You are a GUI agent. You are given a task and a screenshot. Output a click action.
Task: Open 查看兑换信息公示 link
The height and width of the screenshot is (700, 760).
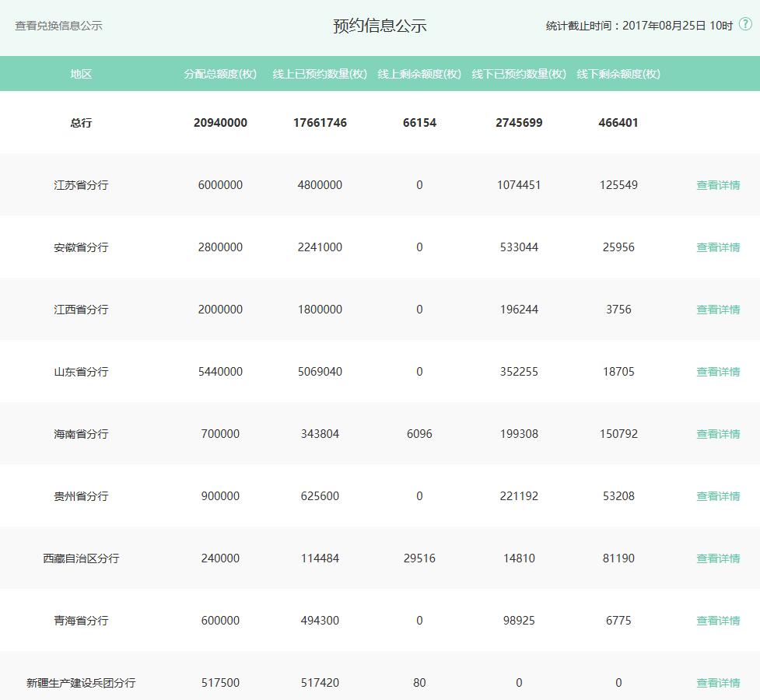tap(58, 26)
